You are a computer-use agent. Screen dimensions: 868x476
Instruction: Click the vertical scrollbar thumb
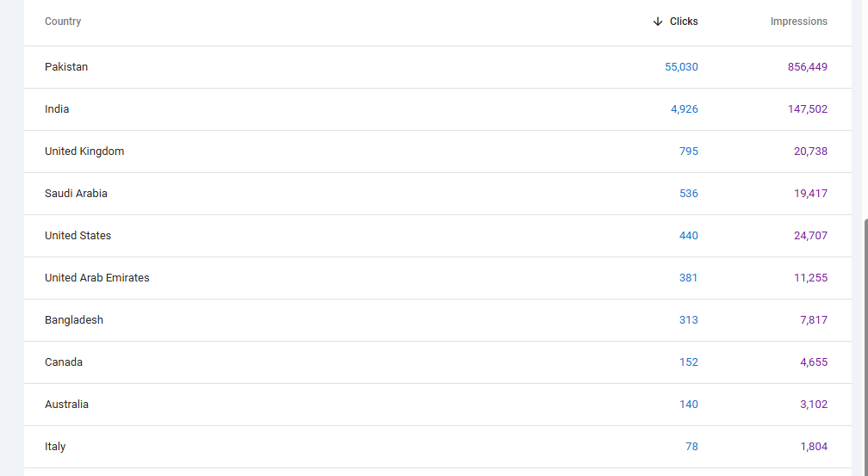(865, 347)
